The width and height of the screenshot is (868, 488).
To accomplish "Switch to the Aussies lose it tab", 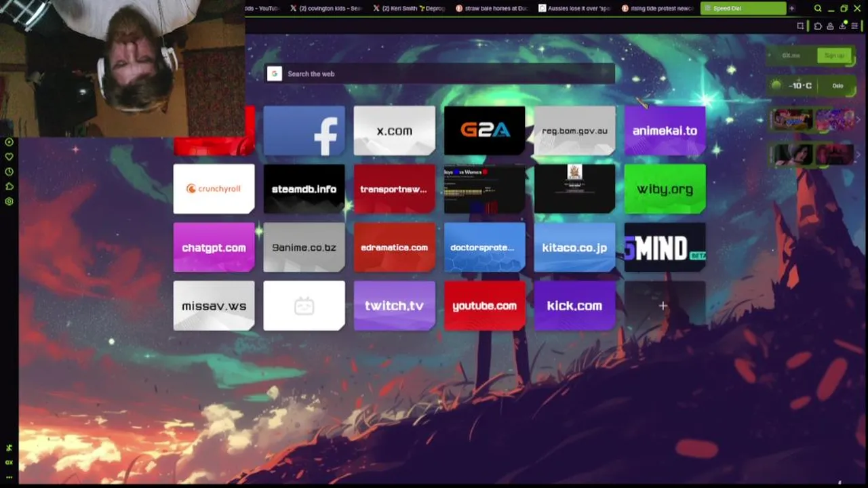I will (x=575, y=8).
